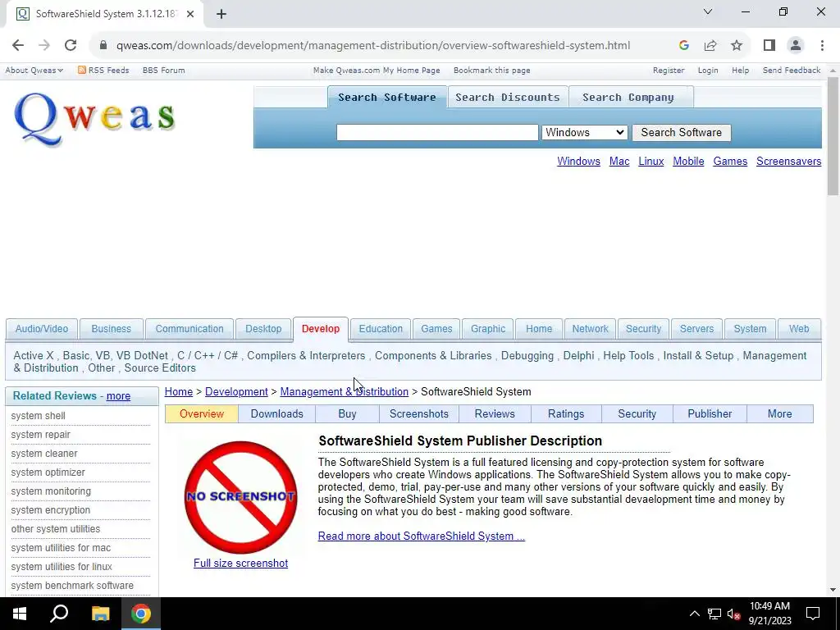Click the address bar URL
Screen dimensions: 840x630
tap(373, 46)
